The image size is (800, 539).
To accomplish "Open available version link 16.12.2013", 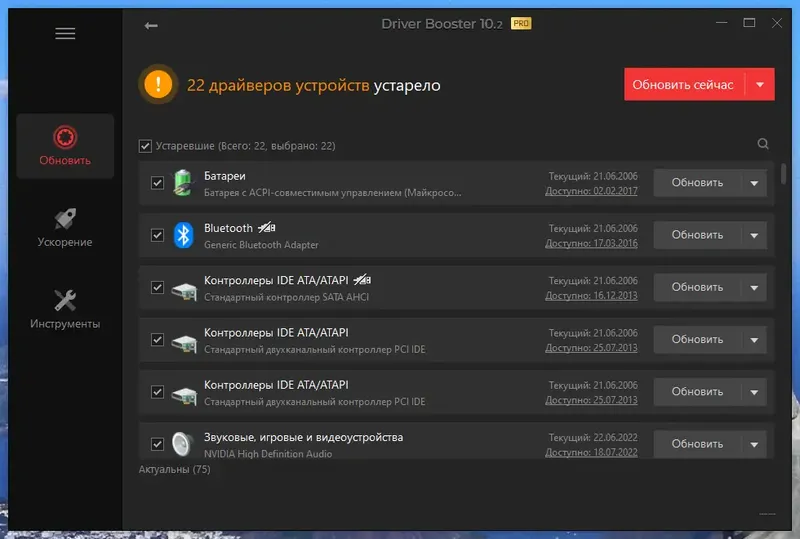I will tap(591, 296).
